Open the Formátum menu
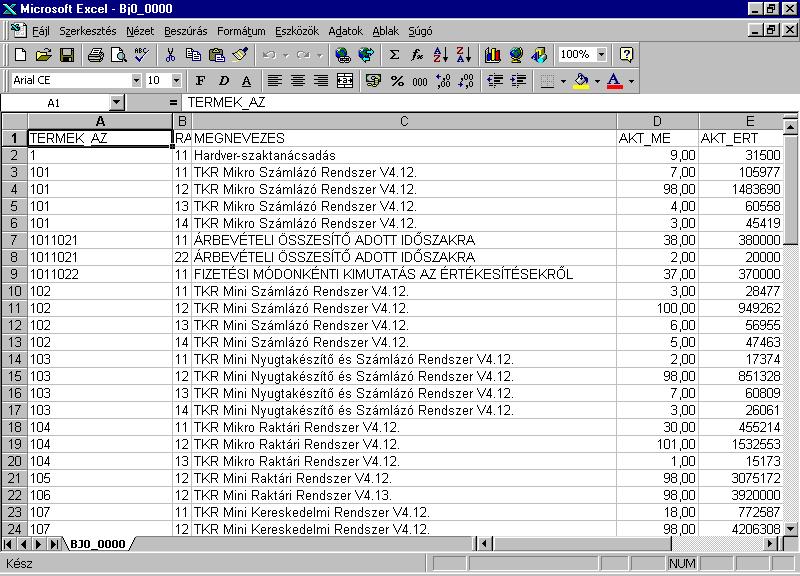800x576 pixels. click(x=241, y=31)
